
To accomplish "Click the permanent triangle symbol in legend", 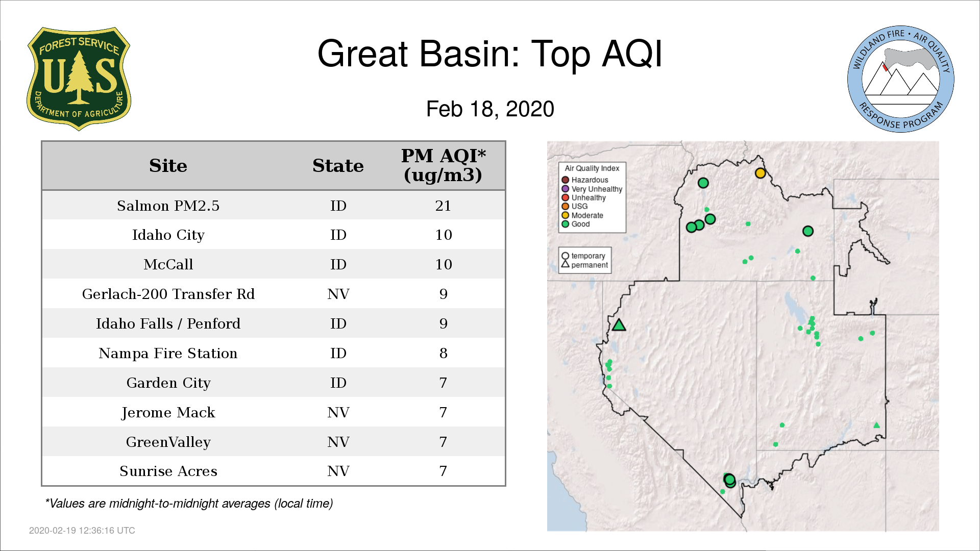I will click(565, 264).
